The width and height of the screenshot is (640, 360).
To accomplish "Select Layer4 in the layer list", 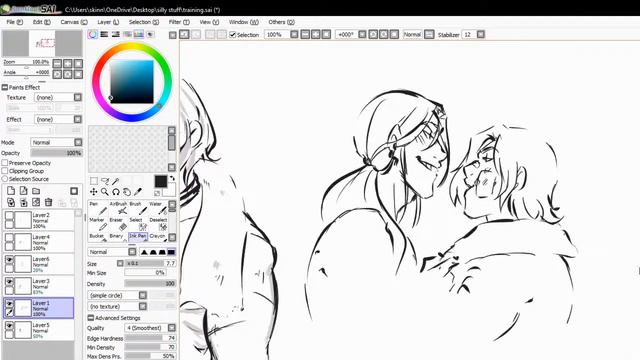I will pyautogui.click(x=39, y=242).
